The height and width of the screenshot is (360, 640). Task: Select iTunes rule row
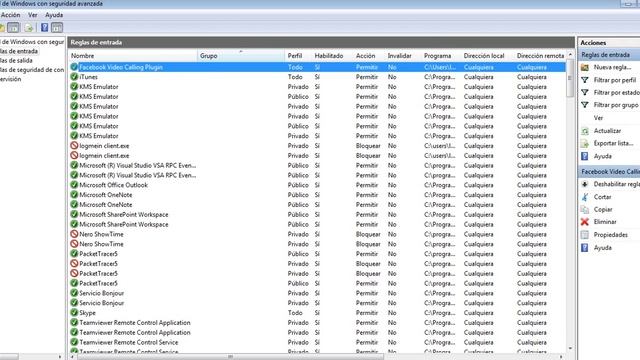(x=318, y=77)
